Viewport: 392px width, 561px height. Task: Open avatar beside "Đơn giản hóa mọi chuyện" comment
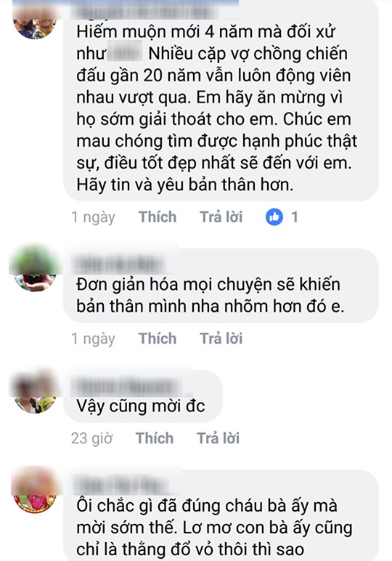click(35, 269)
